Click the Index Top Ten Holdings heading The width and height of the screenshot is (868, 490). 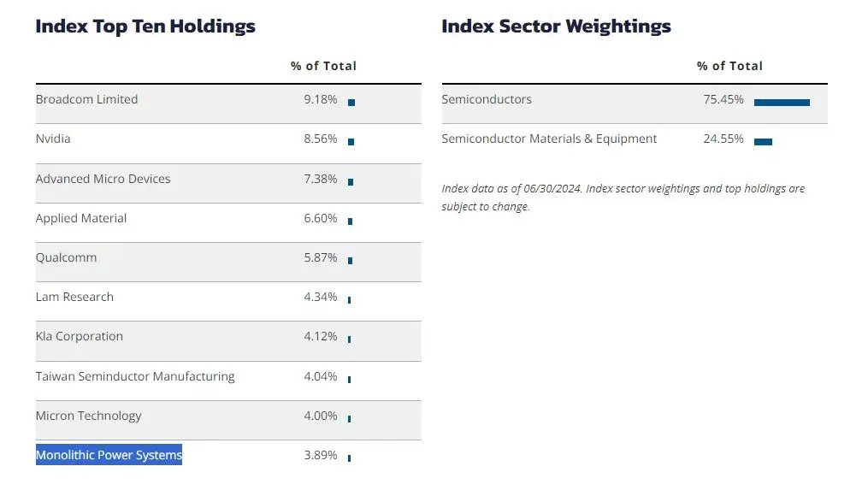(x=145, y=27)
